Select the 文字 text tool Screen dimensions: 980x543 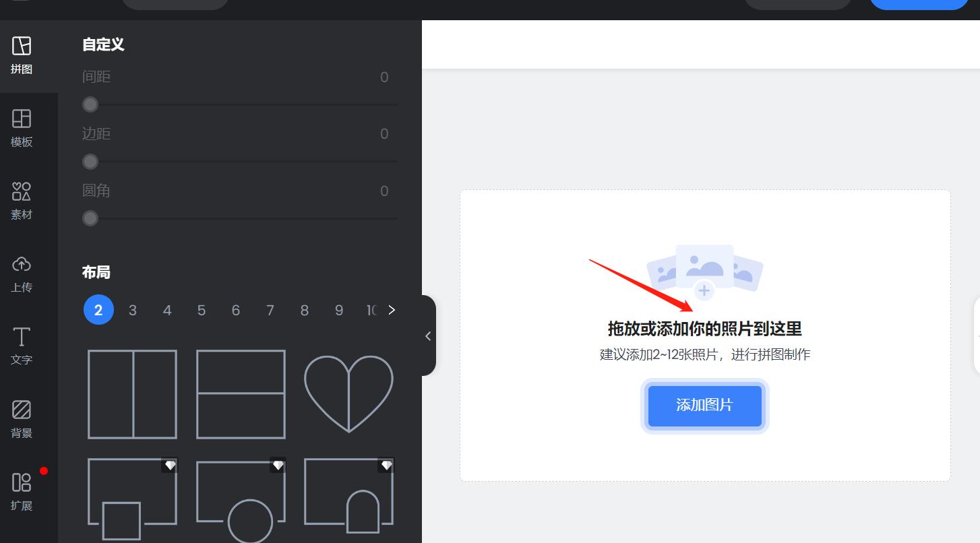(x=21, y=347)
